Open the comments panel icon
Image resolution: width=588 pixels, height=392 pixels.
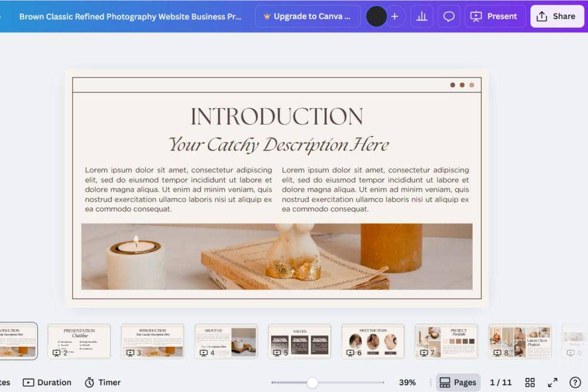click(449, 16)
